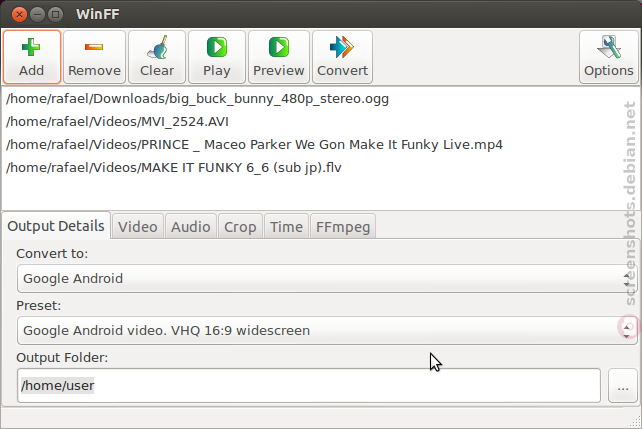Open the Options panel
This screenshot has width=642, height=429.
click(608, 57)
